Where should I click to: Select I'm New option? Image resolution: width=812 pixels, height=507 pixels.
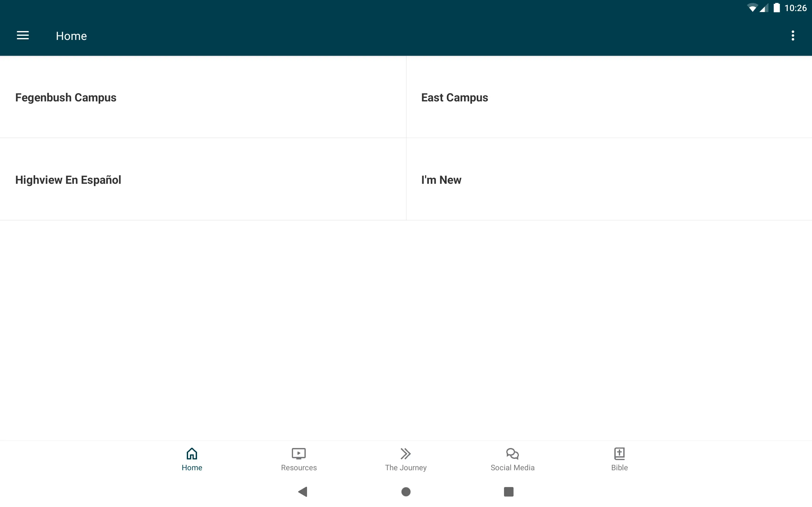(442, 179)
